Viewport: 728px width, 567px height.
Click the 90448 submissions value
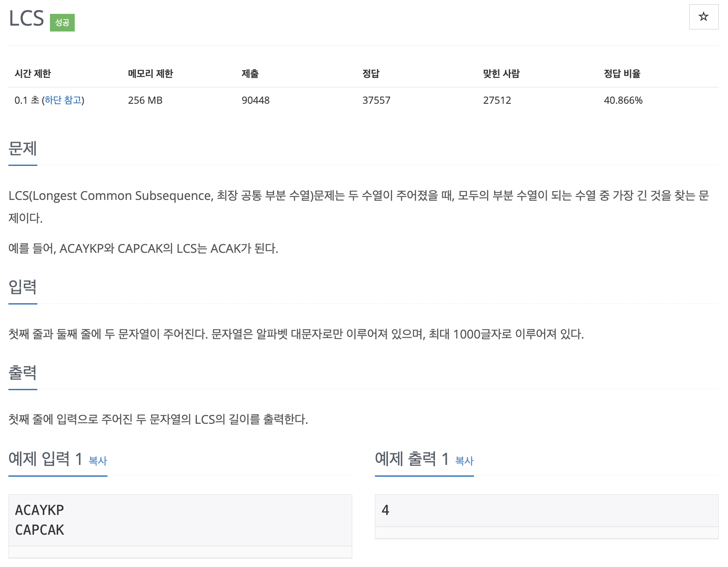[256, 100]
